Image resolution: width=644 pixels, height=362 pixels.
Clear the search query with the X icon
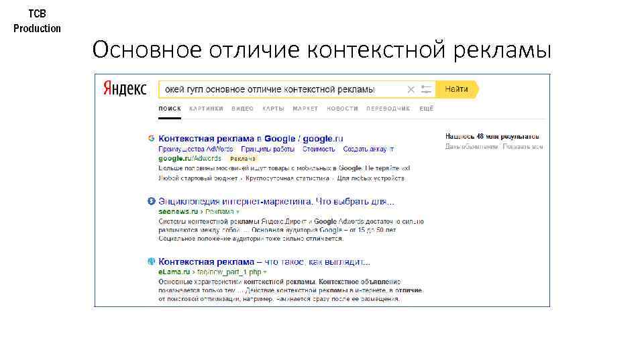411,89
